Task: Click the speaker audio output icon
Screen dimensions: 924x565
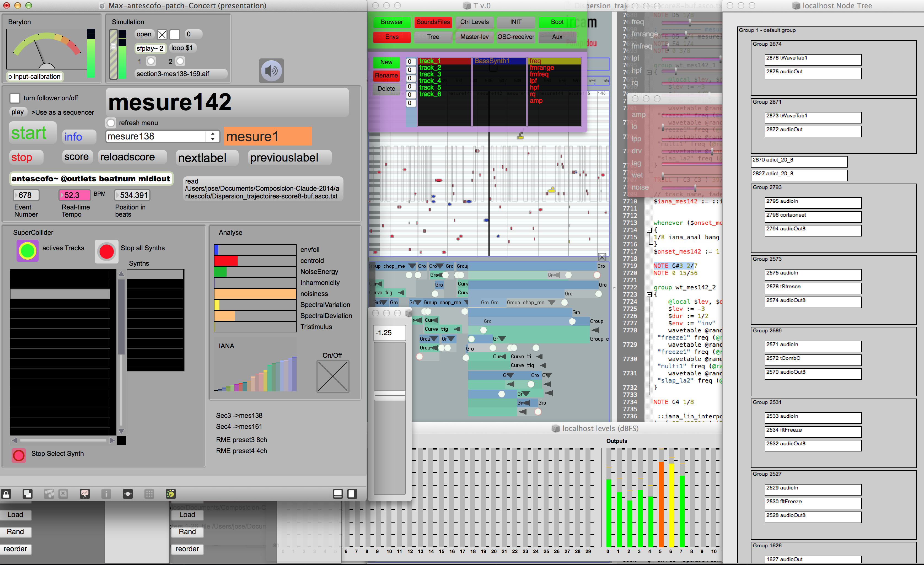Action: 271,71
